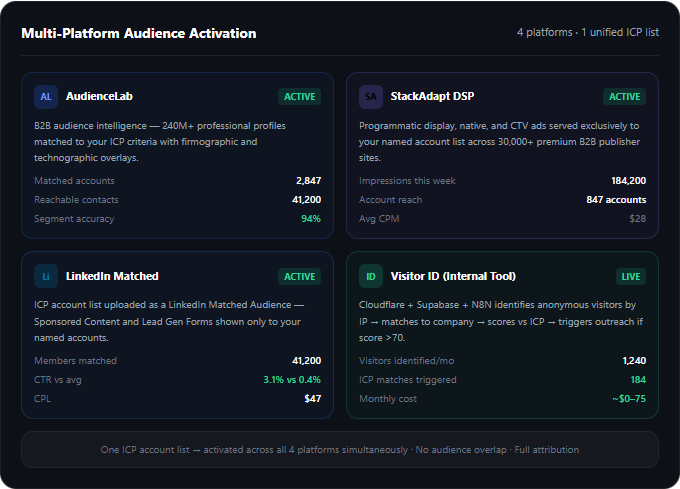Click the CPL value $47
680x489 pixels.
pos(313,399)
